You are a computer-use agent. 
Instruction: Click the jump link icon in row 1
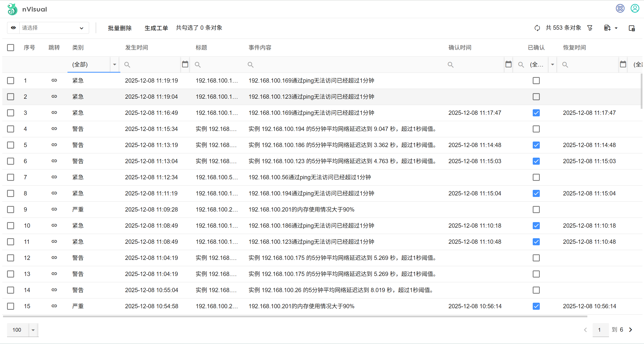pos(54,80)
